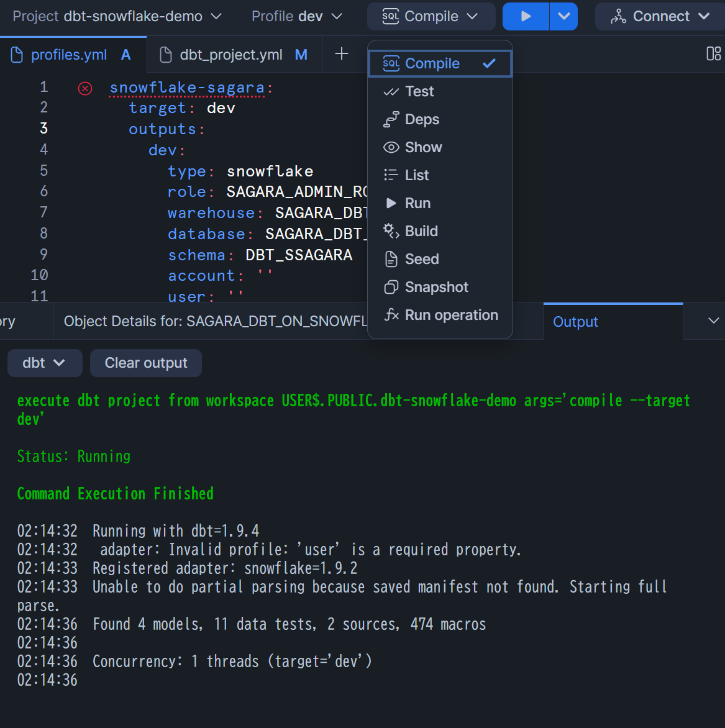Click the Run triangle icon in menu

(391, 203)
